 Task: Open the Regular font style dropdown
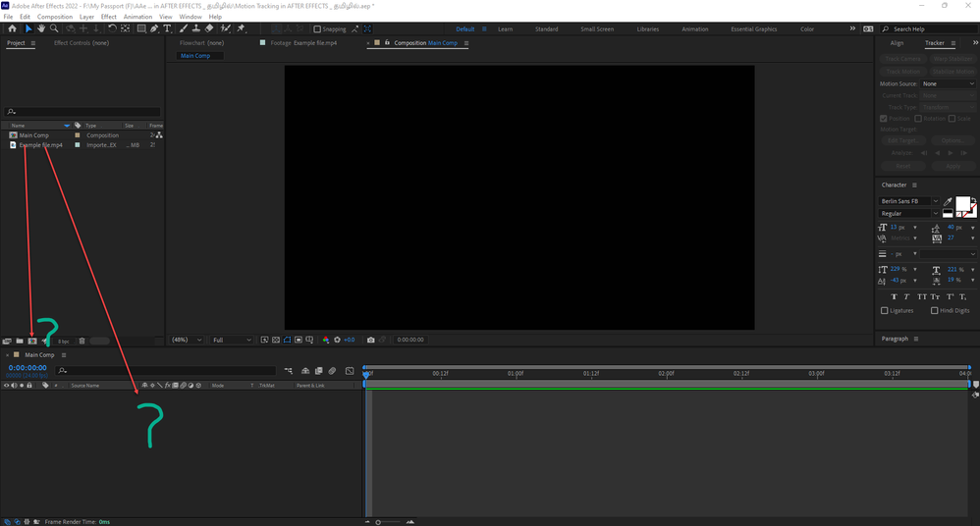908,214
